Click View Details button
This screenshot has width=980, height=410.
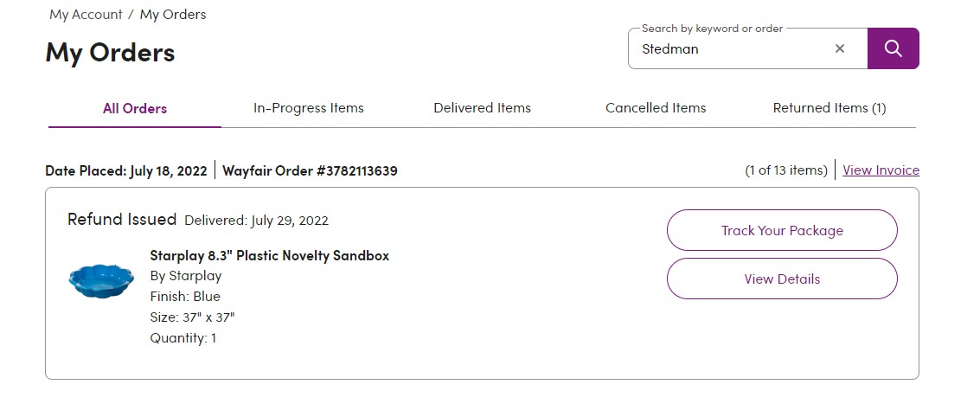782,279
